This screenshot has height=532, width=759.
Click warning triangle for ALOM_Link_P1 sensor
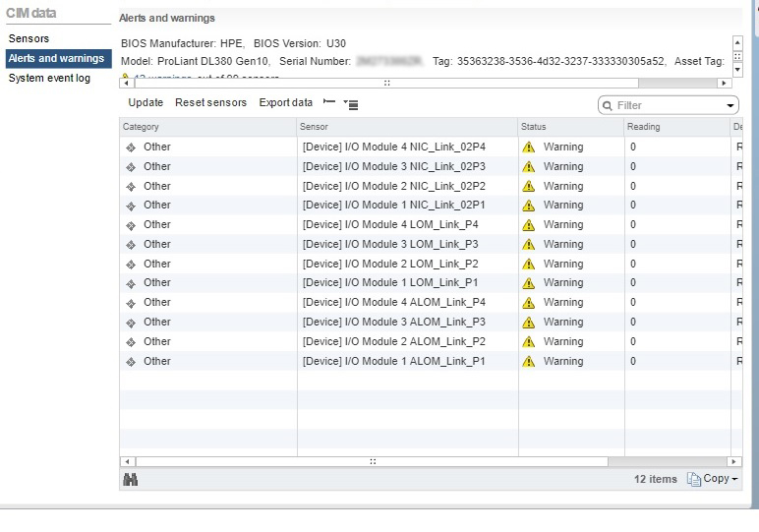[x=529, y=361]
